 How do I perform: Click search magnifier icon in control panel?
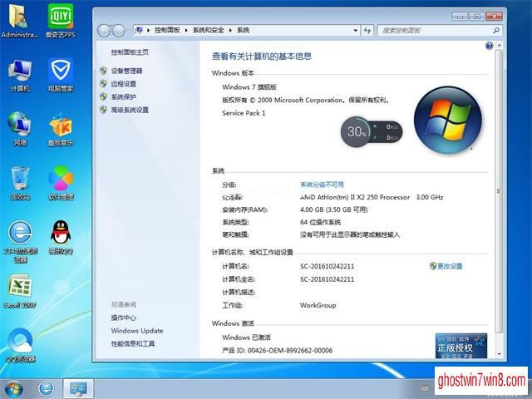click(496, 30)
